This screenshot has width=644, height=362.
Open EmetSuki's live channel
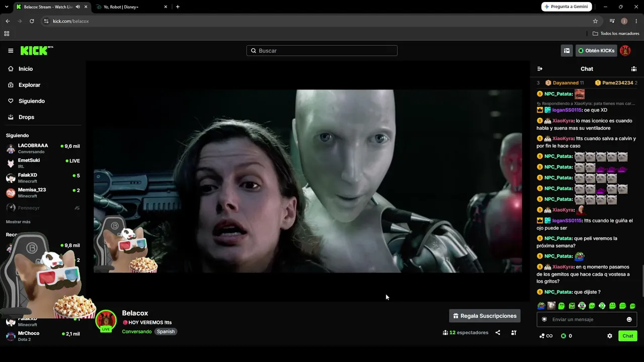tap(43, 163)
